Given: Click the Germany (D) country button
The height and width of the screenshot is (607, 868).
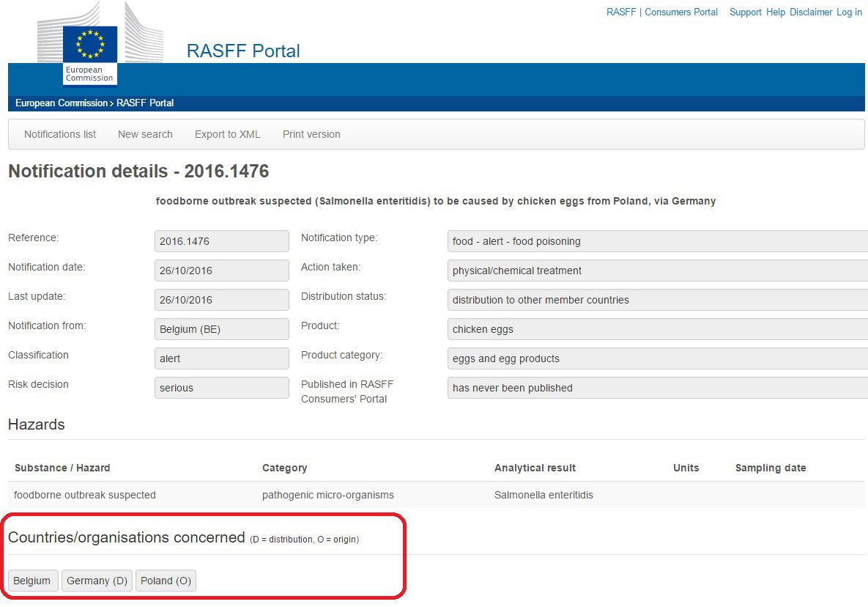Looking at the screenshot, I should coord(97,581).
